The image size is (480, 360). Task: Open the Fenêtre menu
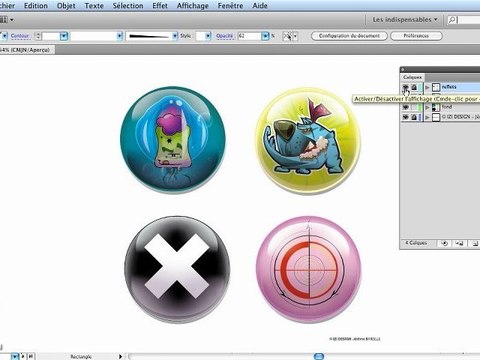click(230, 6)
